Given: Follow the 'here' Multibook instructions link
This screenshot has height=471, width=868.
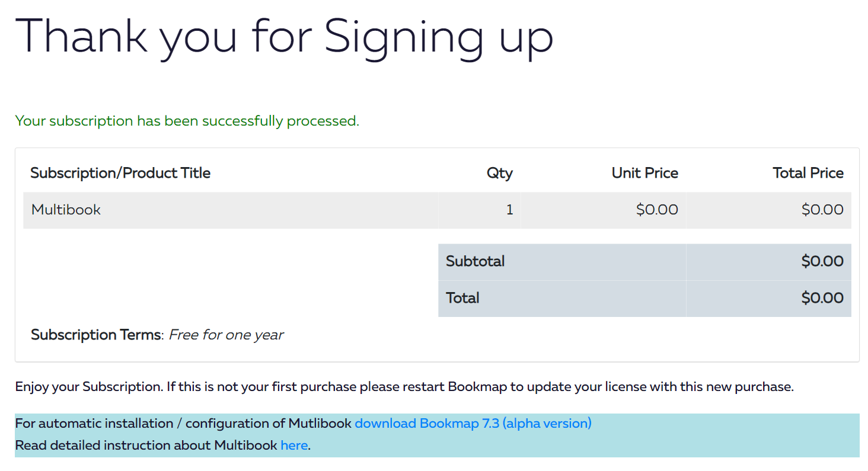Looking at the screenshot, I should click(x=294, y=446).
